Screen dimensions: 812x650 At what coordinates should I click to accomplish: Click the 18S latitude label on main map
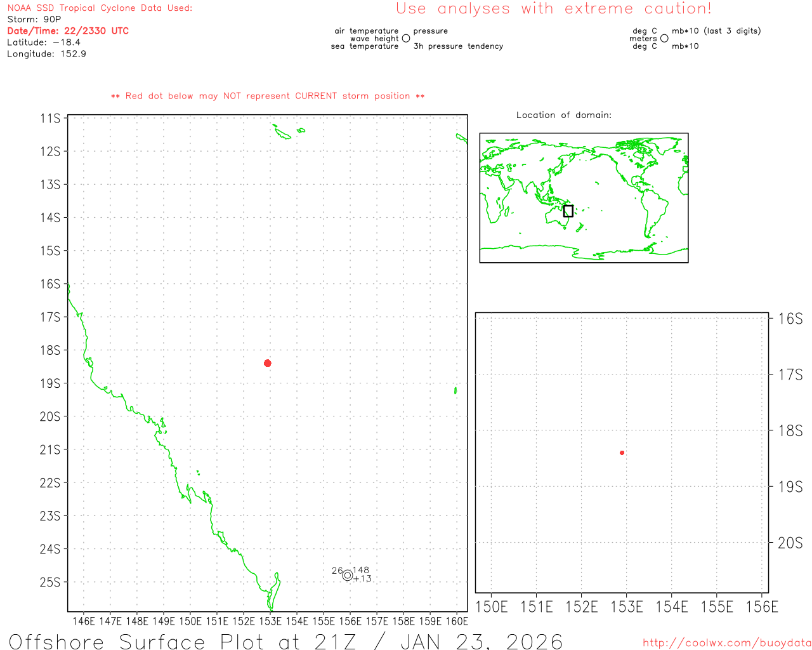click(50, 350)
